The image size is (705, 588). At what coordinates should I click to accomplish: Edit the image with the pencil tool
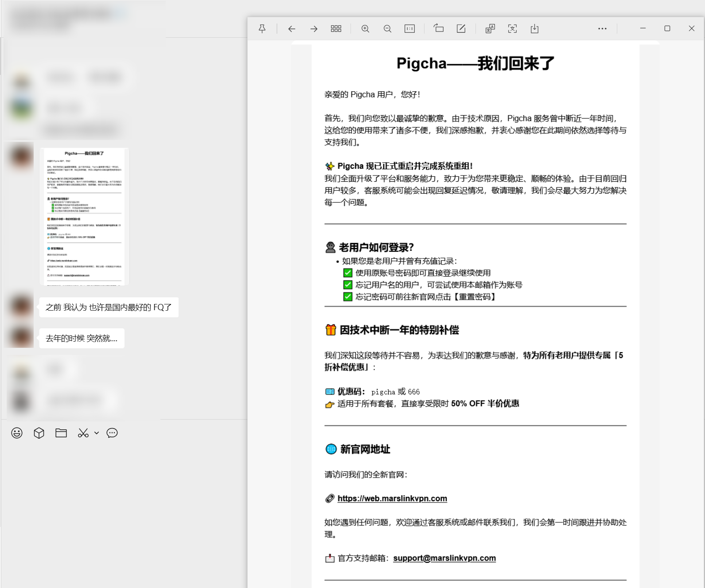[x=461, y=29]
